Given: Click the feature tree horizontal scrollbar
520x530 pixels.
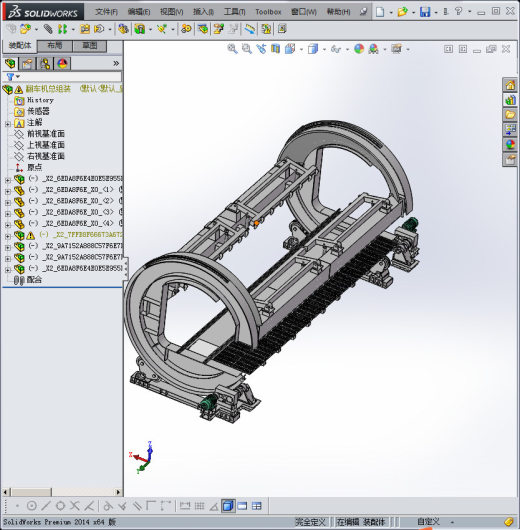Looking at the screenshot, I should (62, 492).
